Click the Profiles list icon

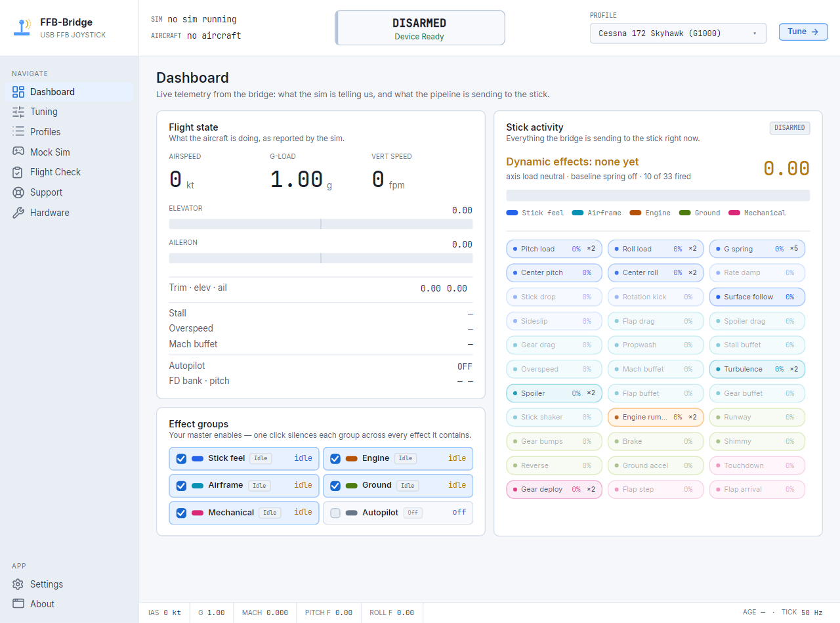[x=18, y=132]
